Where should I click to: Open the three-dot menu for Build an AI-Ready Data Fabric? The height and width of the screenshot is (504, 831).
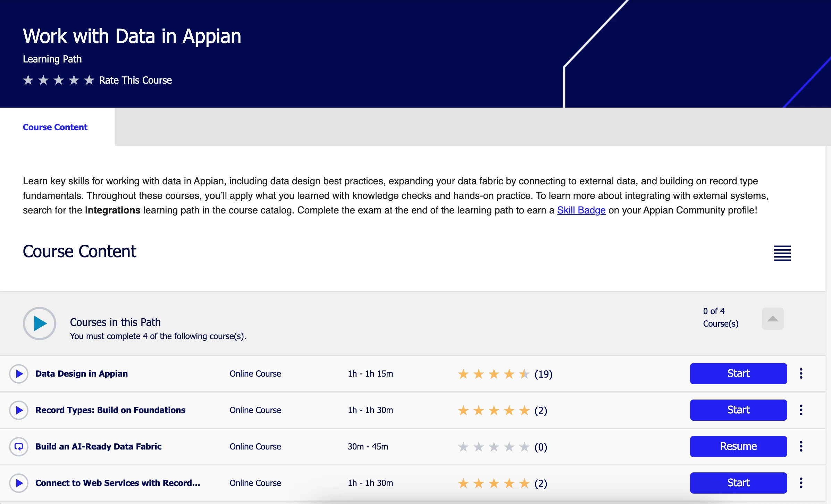[801, 446]
